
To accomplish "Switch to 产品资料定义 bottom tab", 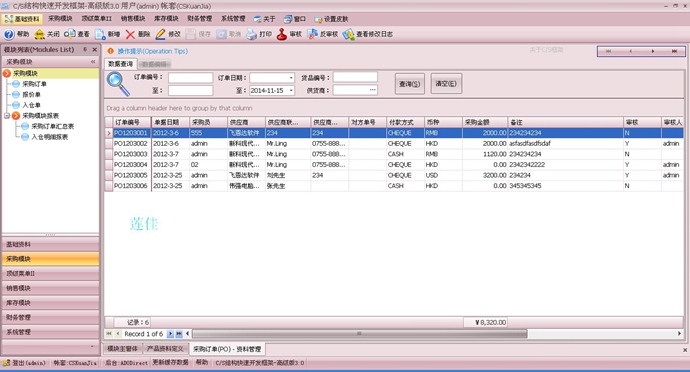I will tap(165, 349).
